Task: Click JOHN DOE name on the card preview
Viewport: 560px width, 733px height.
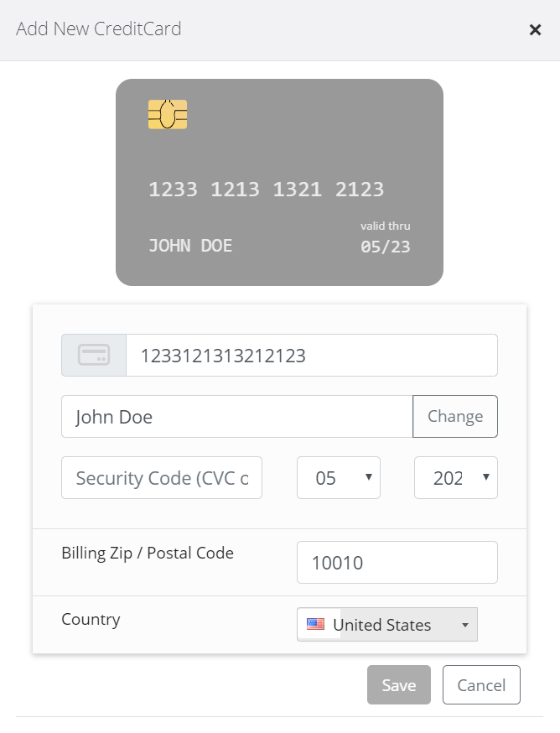Action: 190,246
